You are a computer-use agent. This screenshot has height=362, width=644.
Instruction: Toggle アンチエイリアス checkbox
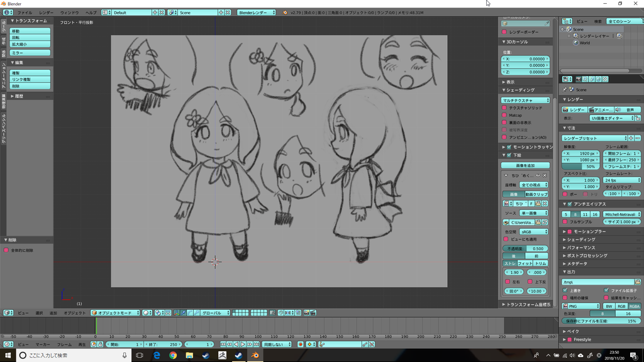click(570, 204)
